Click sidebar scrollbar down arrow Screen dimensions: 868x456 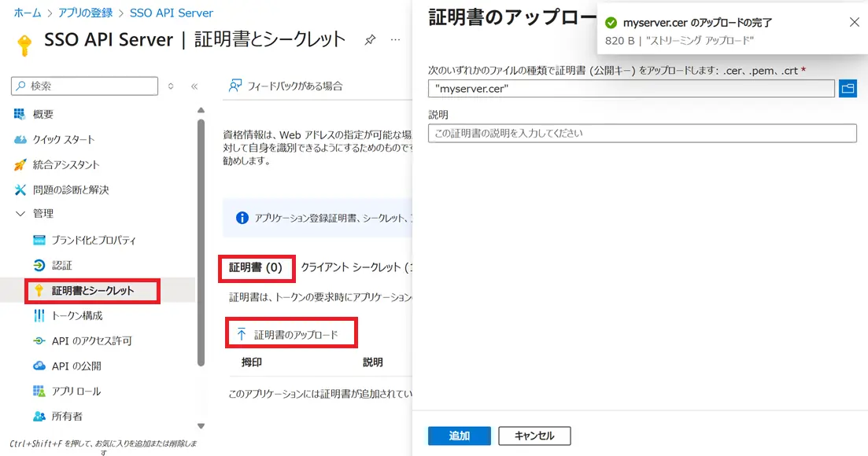tap(201, 426)
